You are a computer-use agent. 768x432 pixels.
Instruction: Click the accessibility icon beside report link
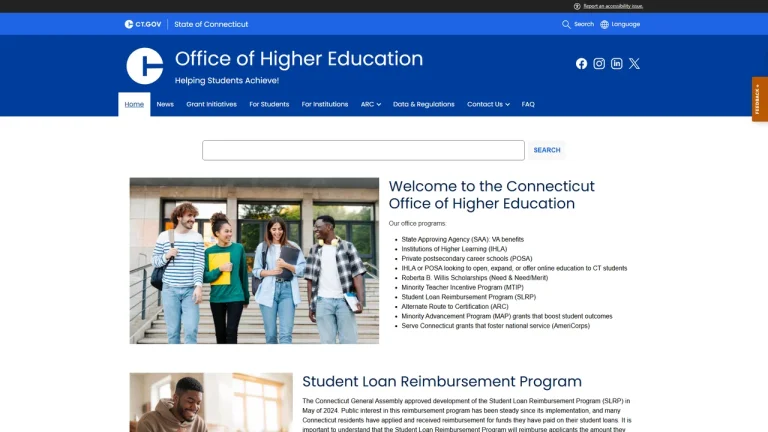pyautogui.click(x=577, y=6)
